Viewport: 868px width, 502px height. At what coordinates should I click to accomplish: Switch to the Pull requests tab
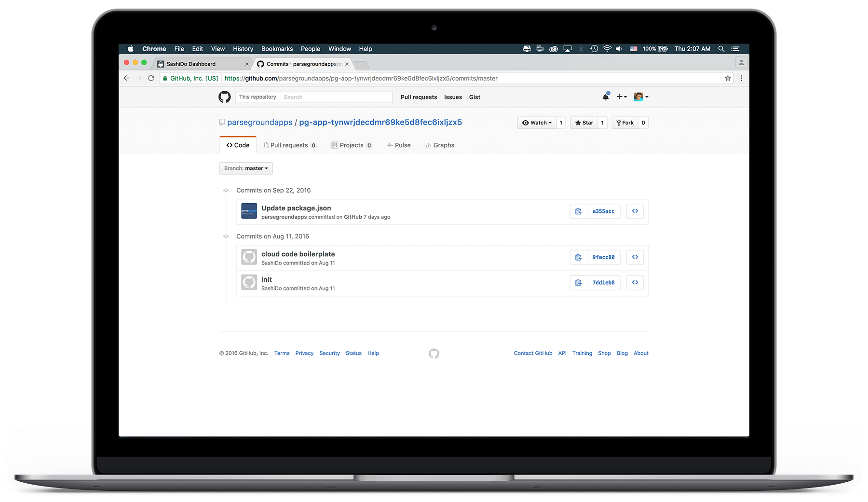(289, 145)
